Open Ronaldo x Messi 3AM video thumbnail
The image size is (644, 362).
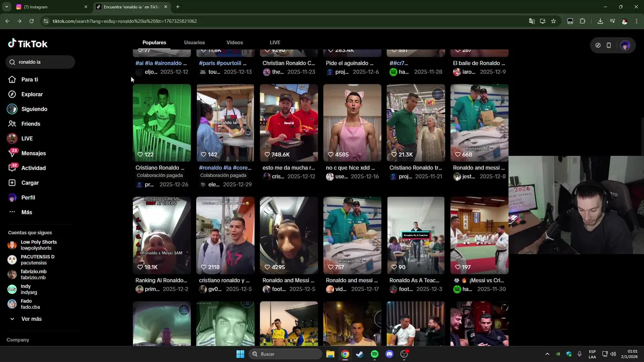tap(162, 235)
